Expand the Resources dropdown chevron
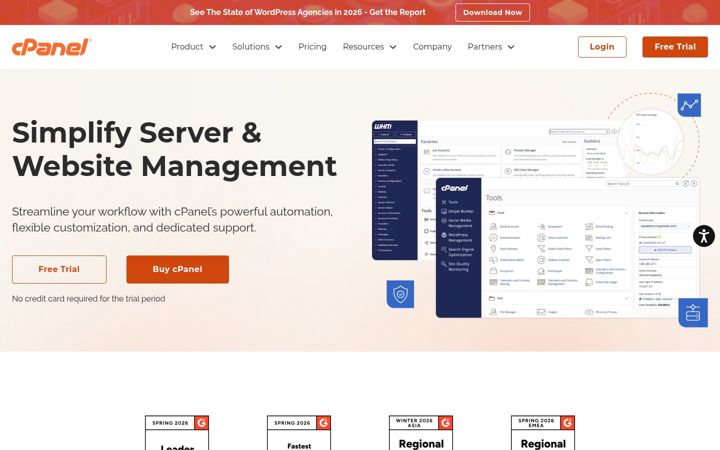720x450 pixels. point(393,47)
